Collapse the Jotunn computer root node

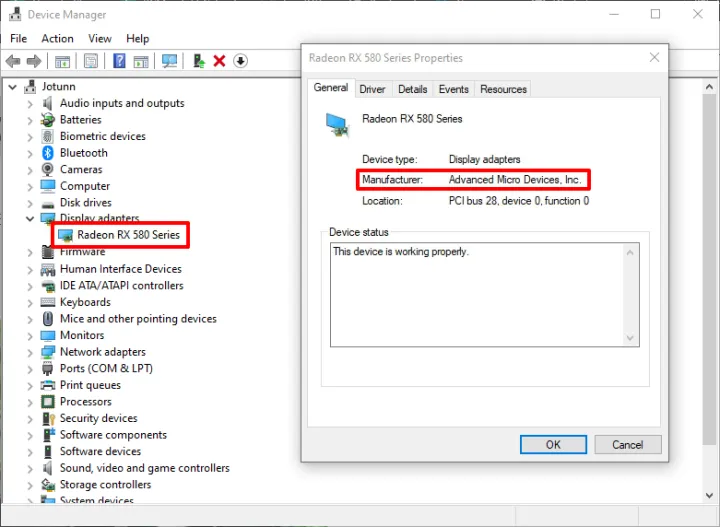point(11,87)
